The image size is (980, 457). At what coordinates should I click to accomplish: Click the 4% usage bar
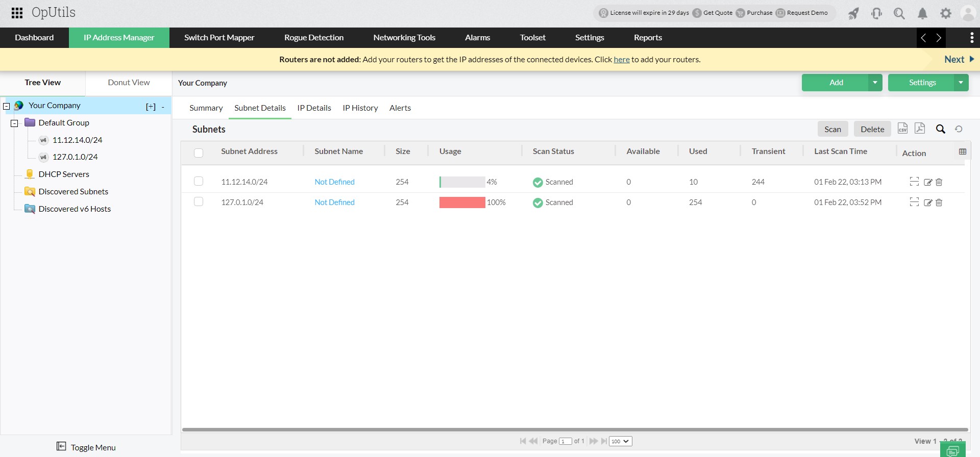click(462, 182)
